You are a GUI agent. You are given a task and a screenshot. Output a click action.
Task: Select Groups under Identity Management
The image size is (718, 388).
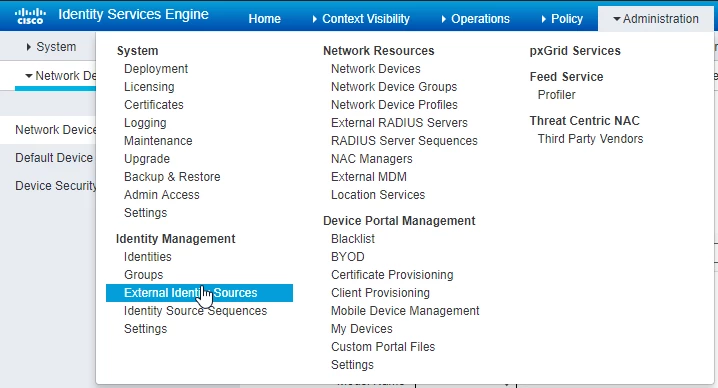(x=143, y=275)
